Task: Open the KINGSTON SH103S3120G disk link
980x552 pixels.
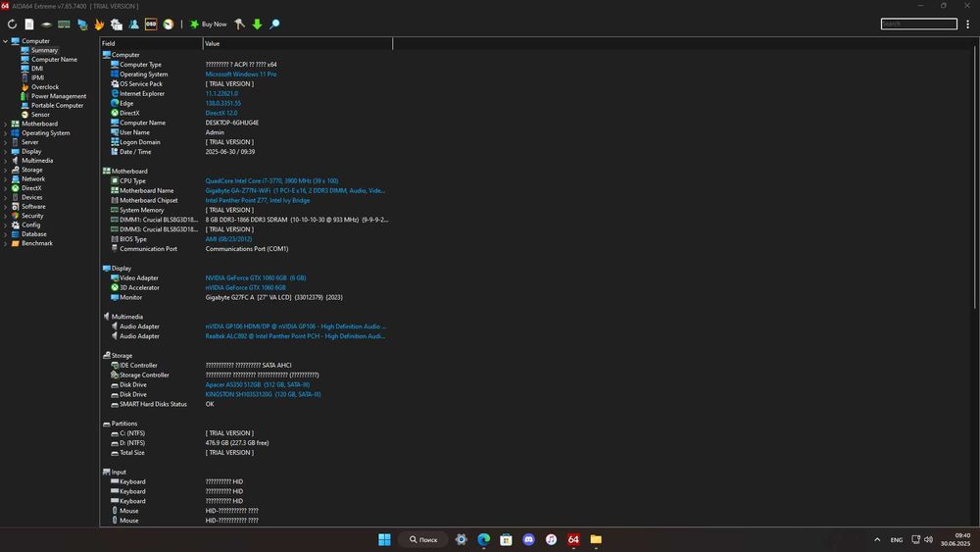Action: 263,394
